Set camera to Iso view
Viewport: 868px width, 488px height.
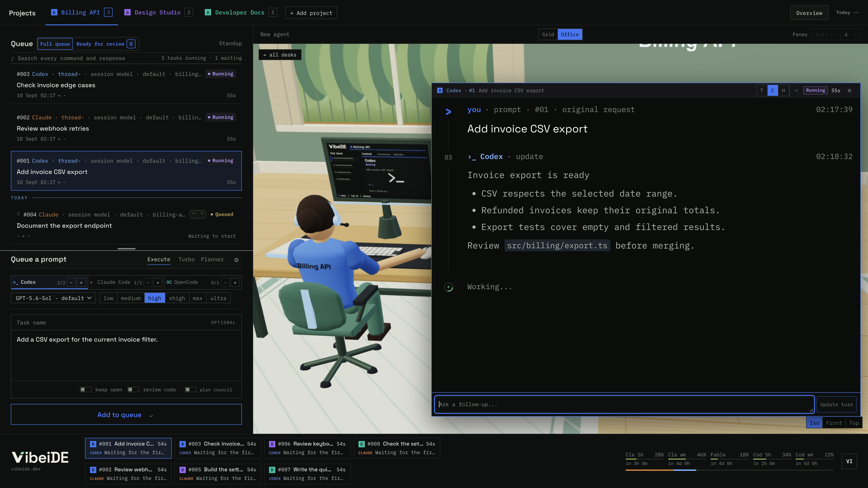pyautogui.click(x=814, y=423)
